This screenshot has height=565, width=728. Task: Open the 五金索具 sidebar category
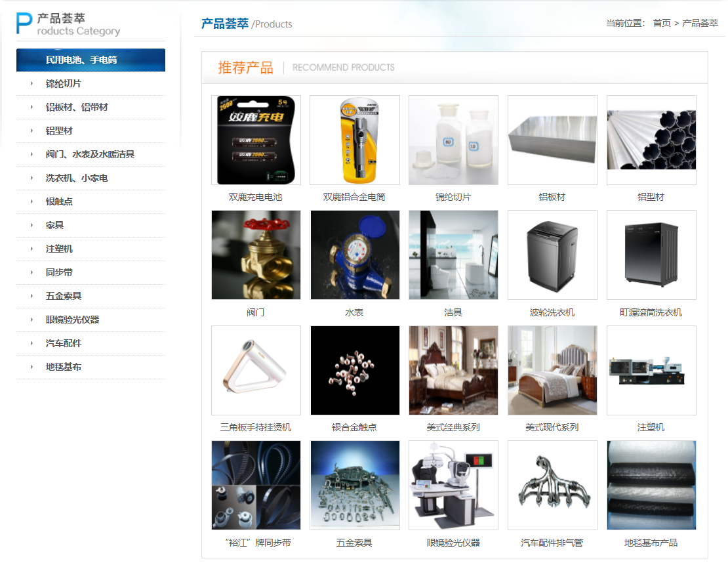(x=63, y=296)
